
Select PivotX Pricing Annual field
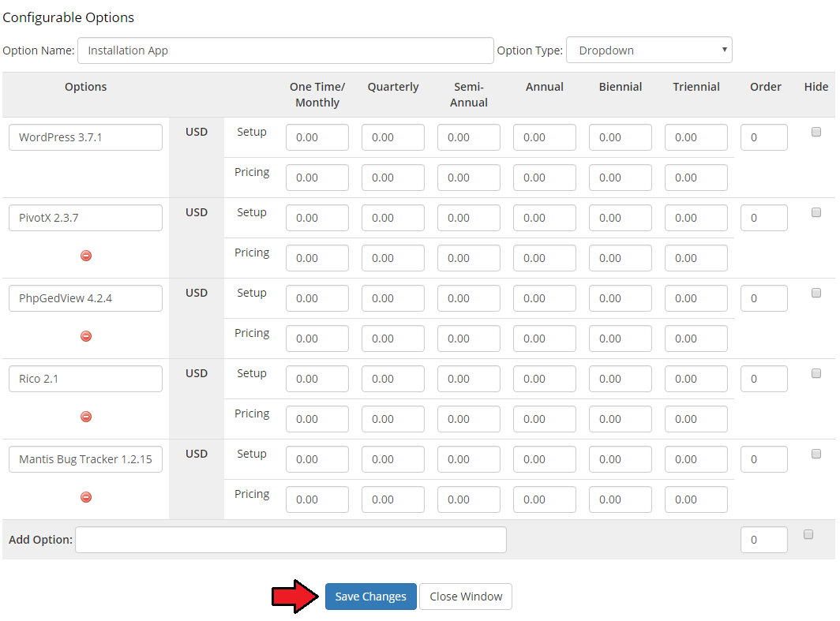coord(545,258)
